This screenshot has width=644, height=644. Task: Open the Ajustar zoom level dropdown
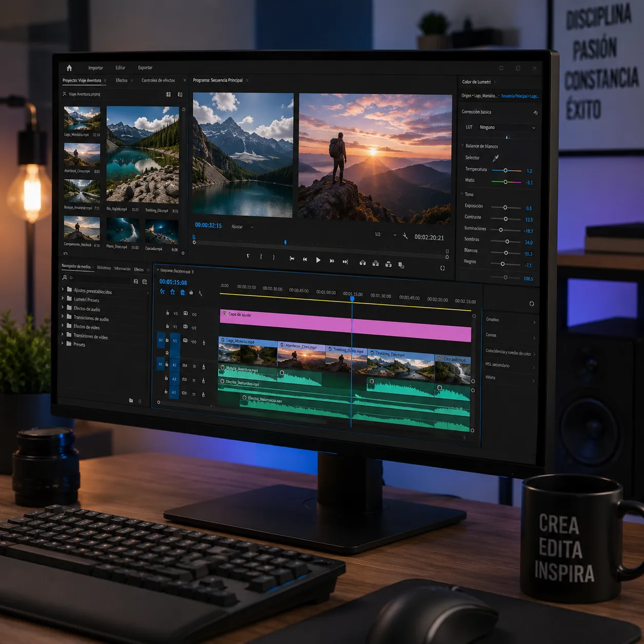pyautogui.click(x=242, y=226)
